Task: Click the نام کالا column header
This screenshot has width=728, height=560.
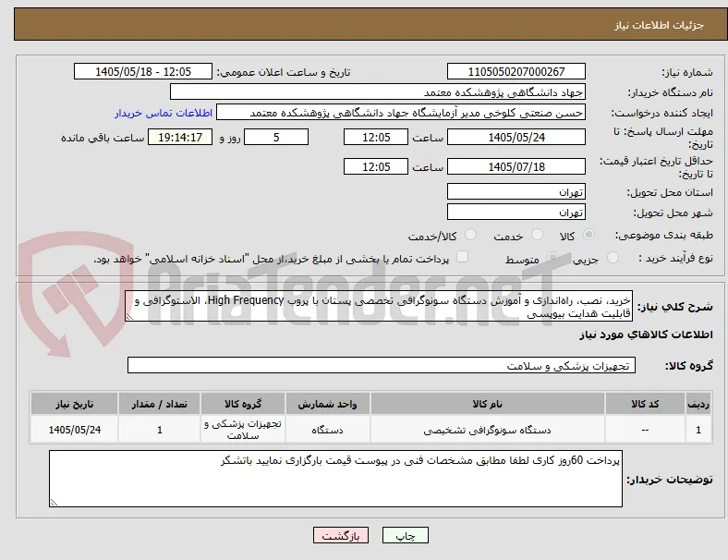Action: point(488,404)
